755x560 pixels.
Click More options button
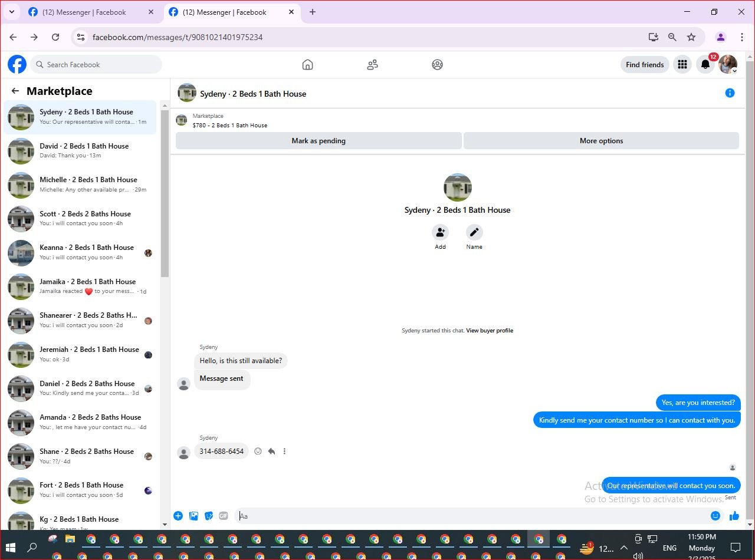(x=601, y=141)
